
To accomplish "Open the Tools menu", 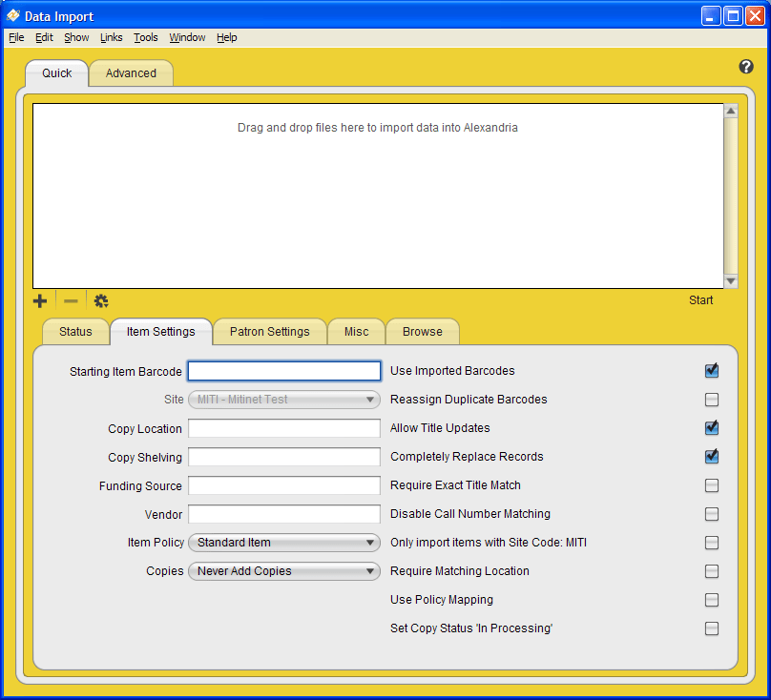I will 145,37.
